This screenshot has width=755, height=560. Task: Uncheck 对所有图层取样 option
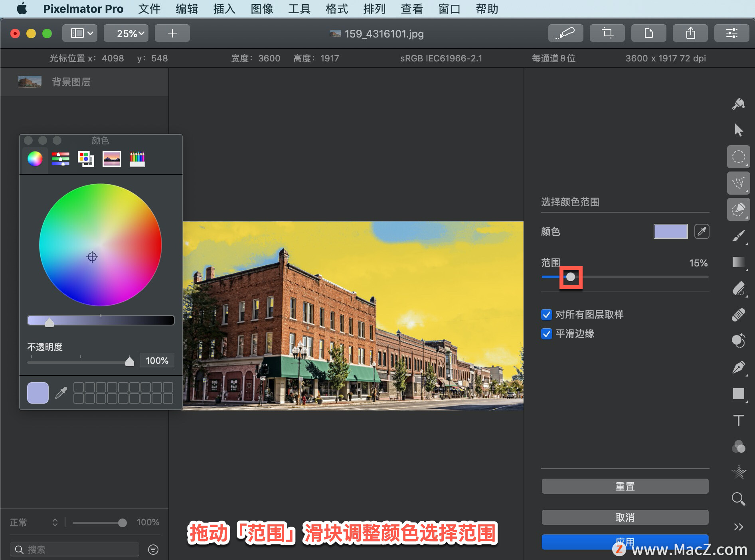coord(546,315)
